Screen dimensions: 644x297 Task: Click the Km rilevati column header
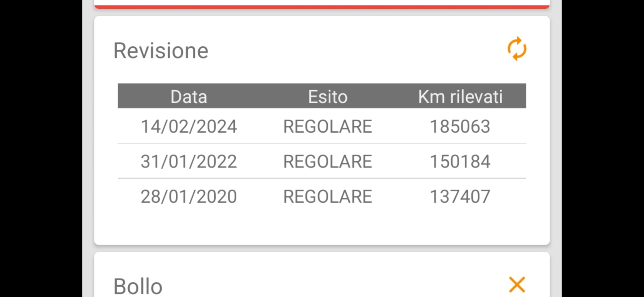tap(460, 96)
